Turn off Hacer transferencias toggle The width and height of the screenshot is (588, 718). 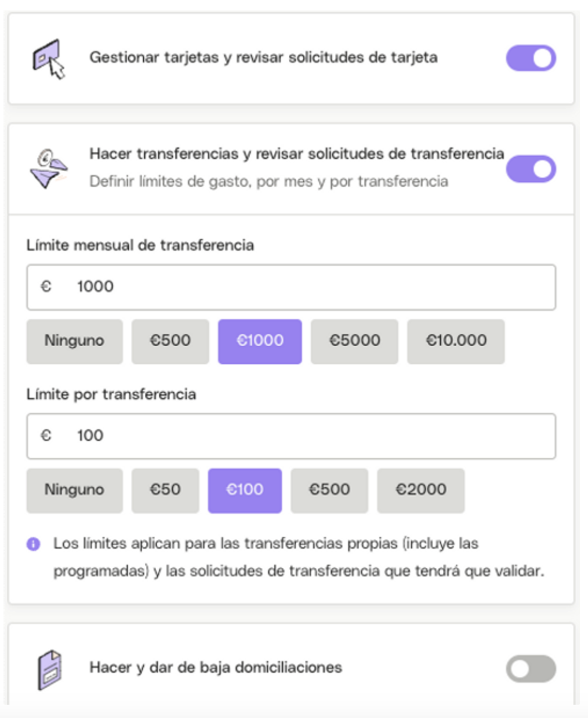pos(531,169)
